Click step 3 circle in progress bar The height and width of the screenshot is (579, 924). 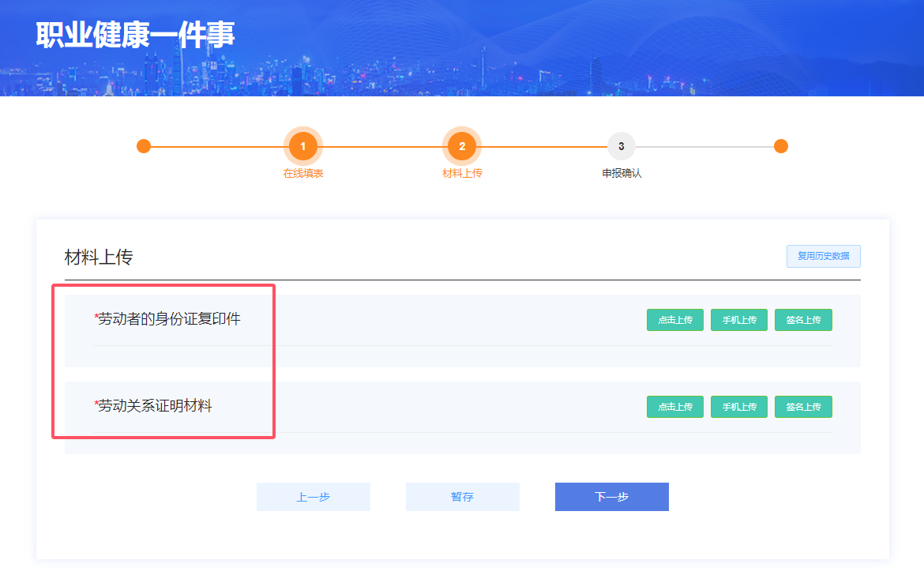[622, 146]
